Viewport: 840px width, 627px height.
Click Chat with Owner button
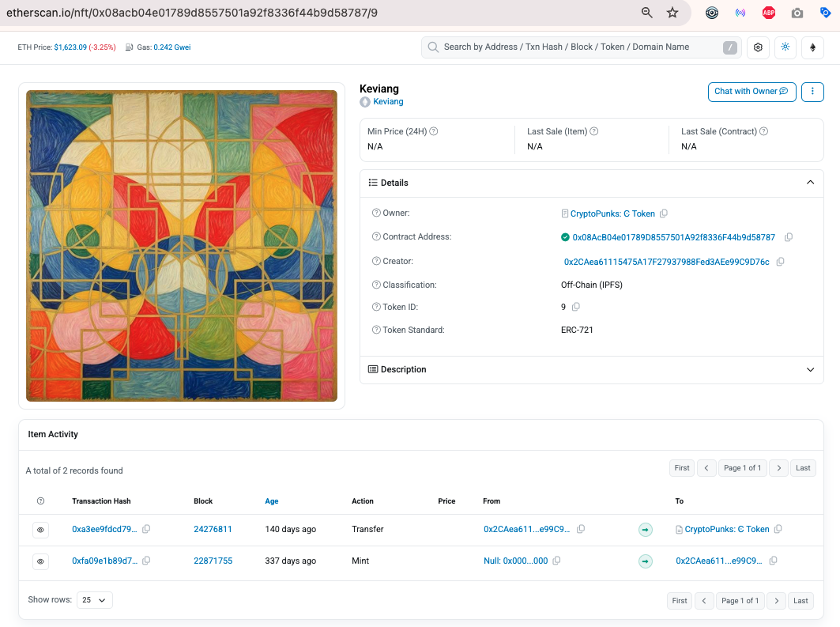[x=751, y=92]
